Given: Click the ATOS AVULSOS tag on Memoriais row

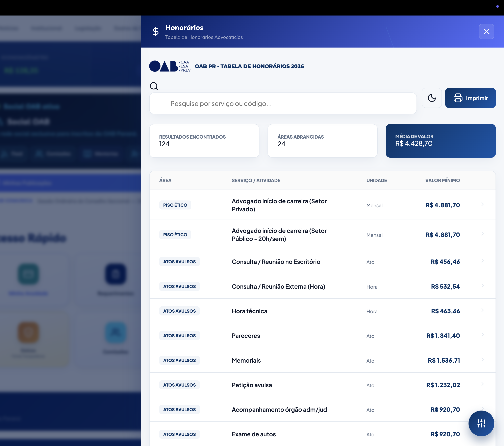Looking at the screenshot, I should [179, 360].
